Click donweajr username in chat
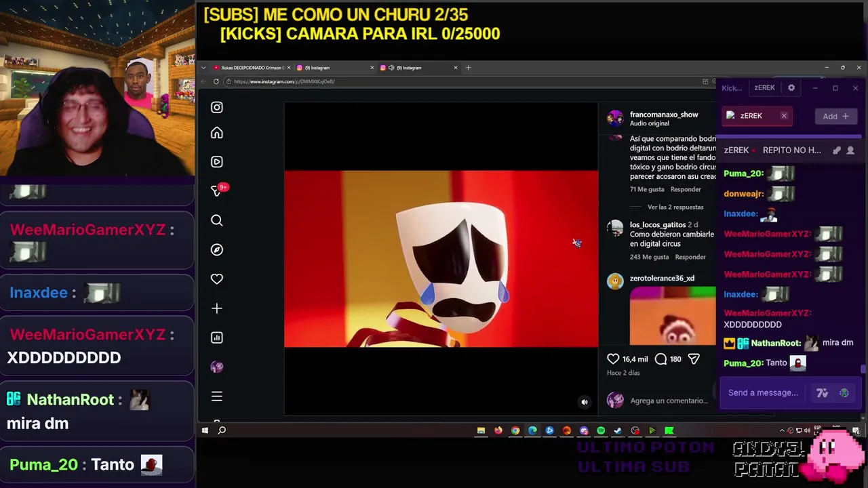 744,194
